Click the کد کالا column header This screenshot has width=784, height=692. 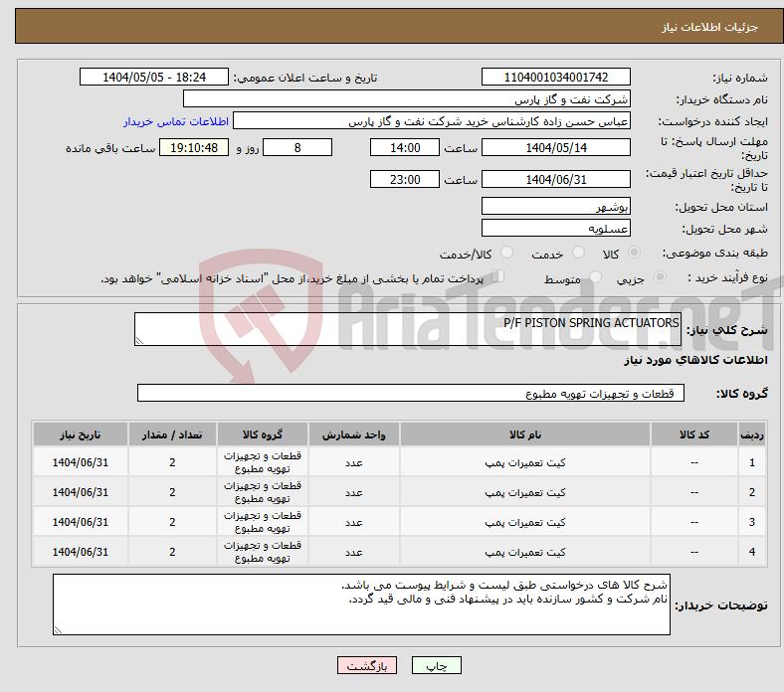pyautogui.click(x=694, y=434)
